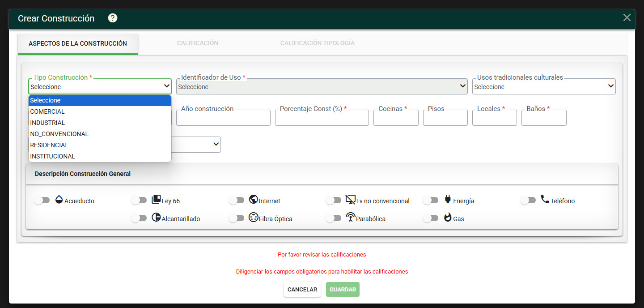The width and height of the screenshot is (644, 308).
Task: Click the Teléfono handset icon
Action: [x=545, y=200]
